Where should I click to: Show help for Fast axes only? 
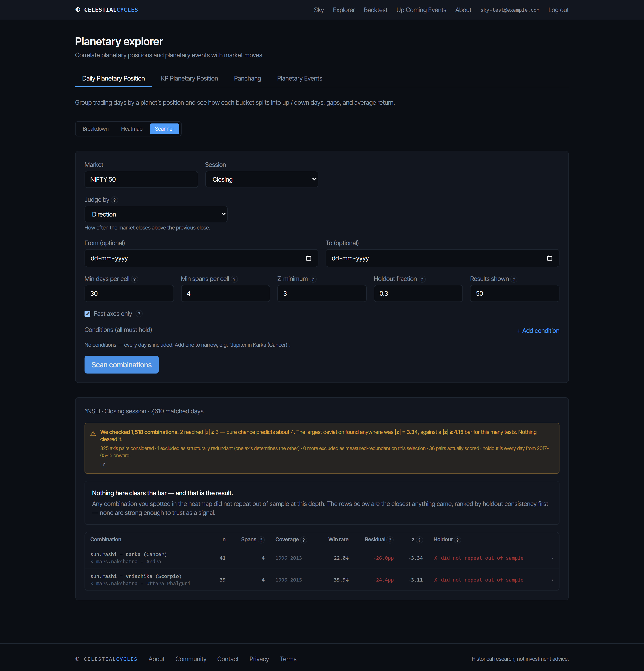coord(139,314)
